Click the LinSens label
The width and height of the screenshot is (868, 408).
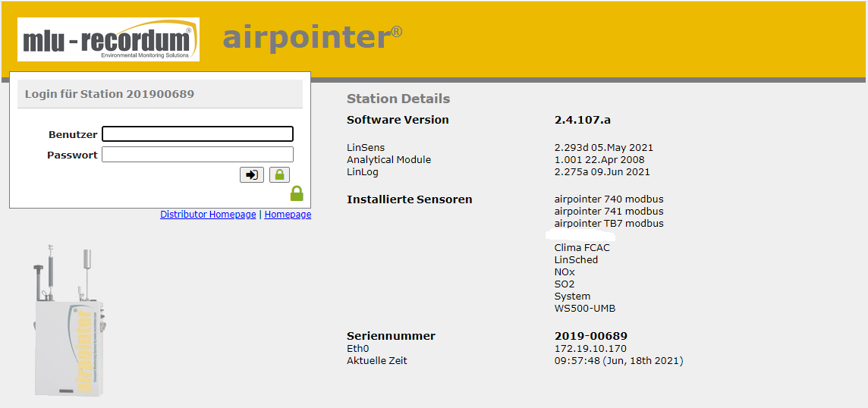tap(366, 148)
